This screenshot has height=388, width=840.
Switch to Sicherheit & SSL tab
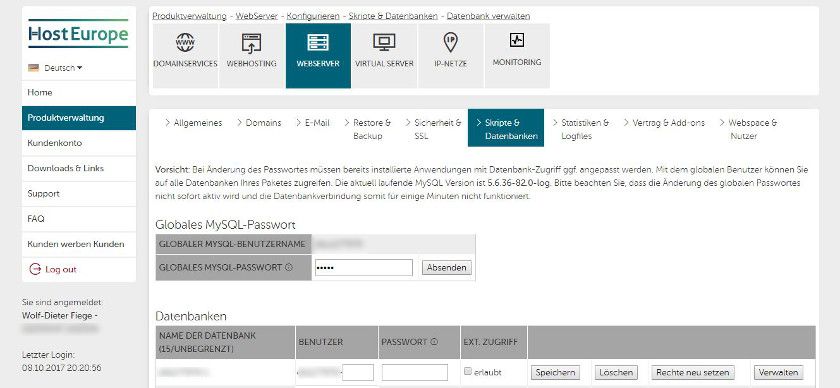coord(433,129)
